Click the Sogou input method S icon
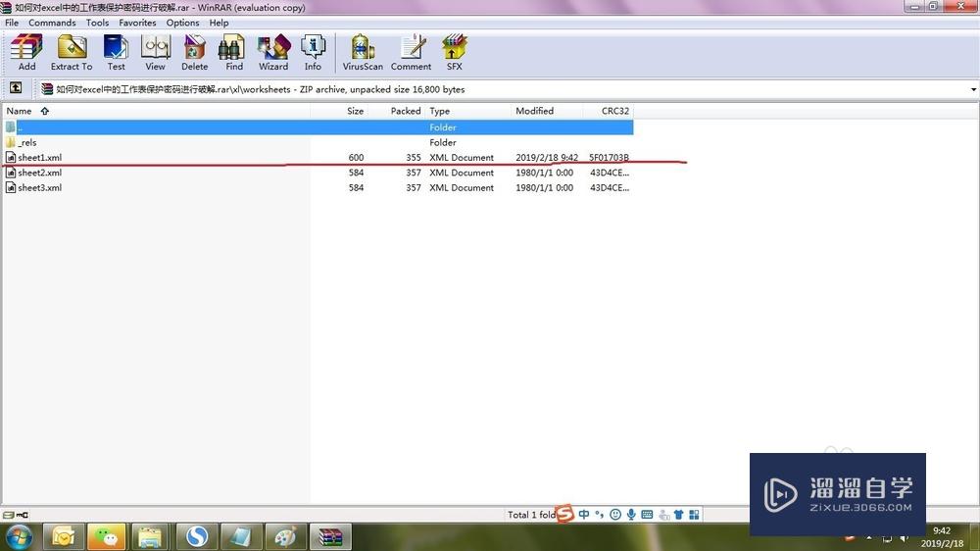 point(565,514)
